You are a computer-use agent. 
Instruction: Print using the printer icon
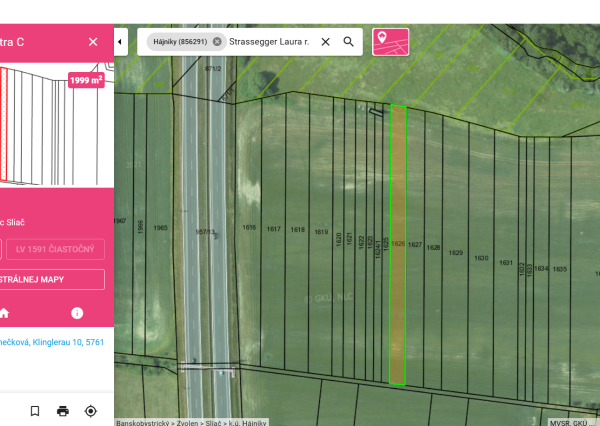click(63, 411)
